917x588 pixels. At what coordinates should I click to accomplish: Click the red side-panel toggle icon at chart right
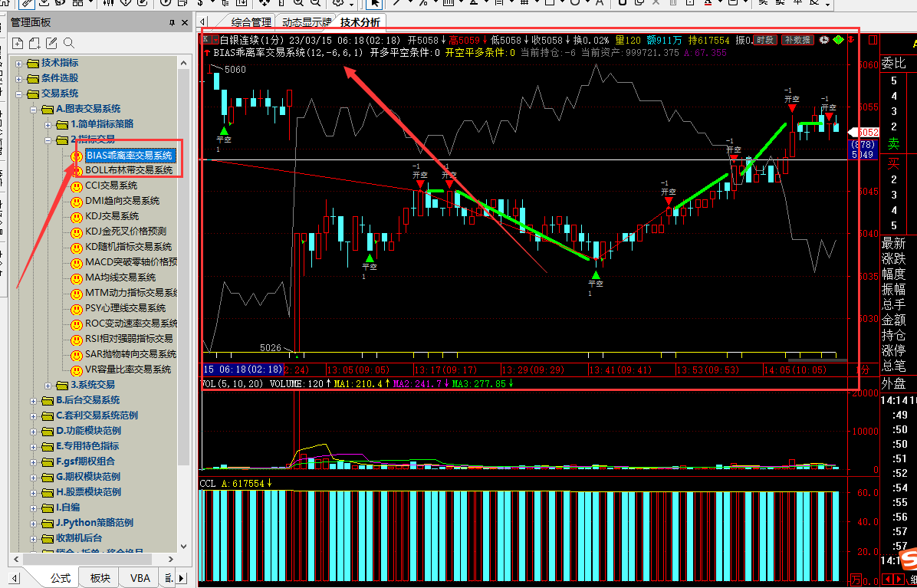pyautogui.click(x=873, y=41)
